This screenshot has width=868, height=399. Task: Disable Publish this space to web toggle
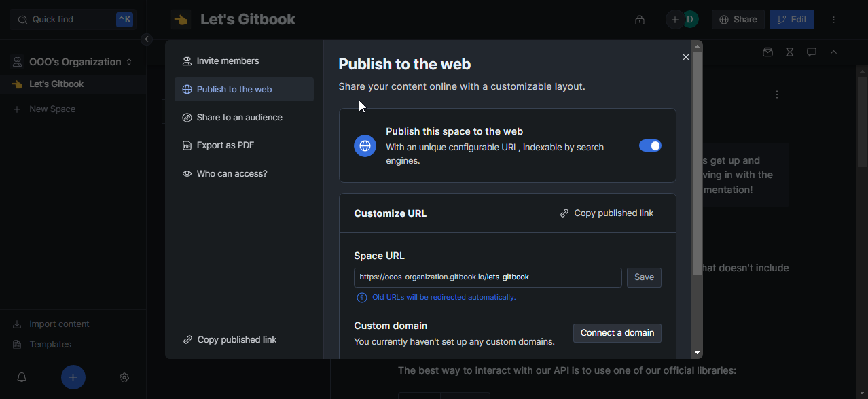tap(650, 145)
